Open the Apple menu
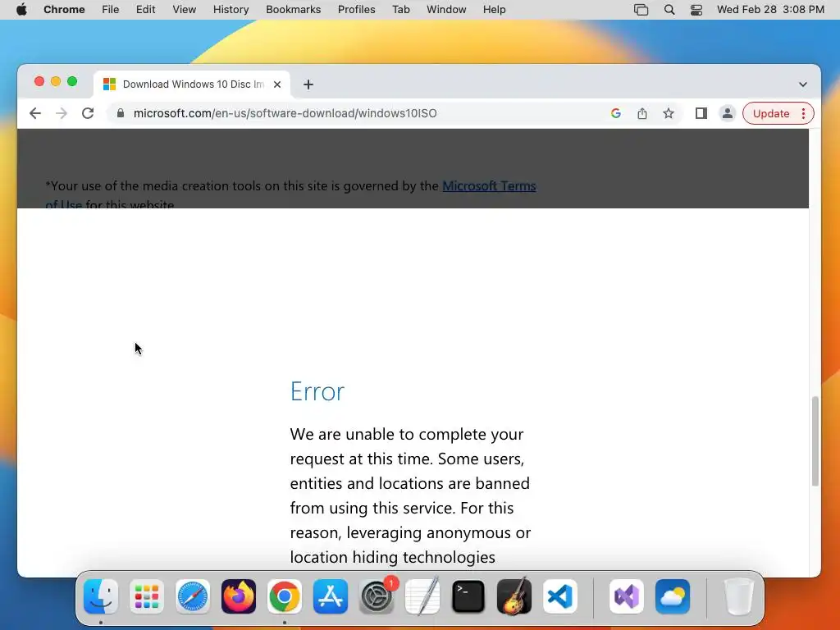The image size is (840, 630). pyautogui.click(x=21, y=9)
